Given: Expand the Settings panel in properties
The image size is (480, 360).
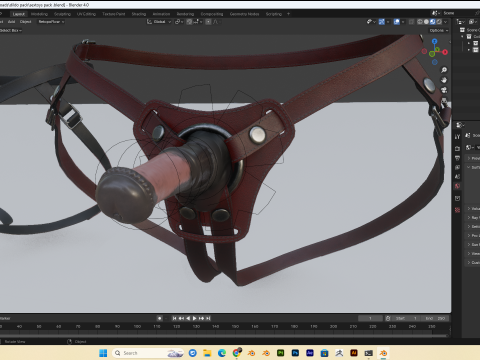Looking at the screenshot, I should (473, 227).
